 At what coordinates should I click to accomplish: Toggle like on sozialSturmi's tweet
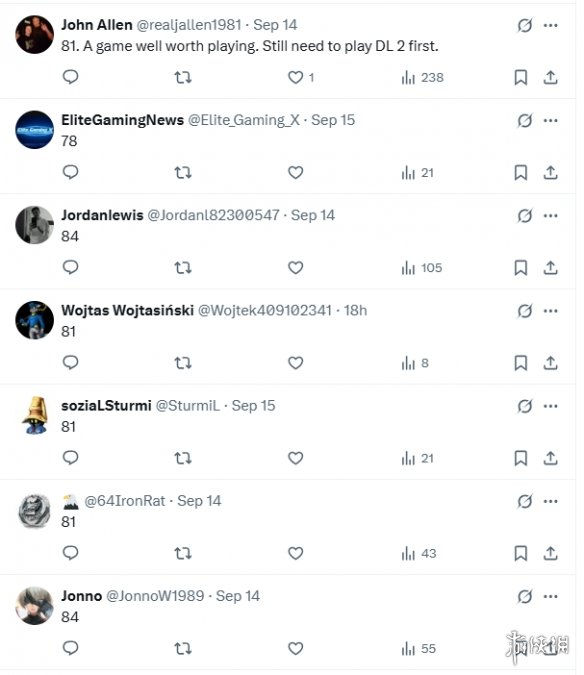[296, 458]
